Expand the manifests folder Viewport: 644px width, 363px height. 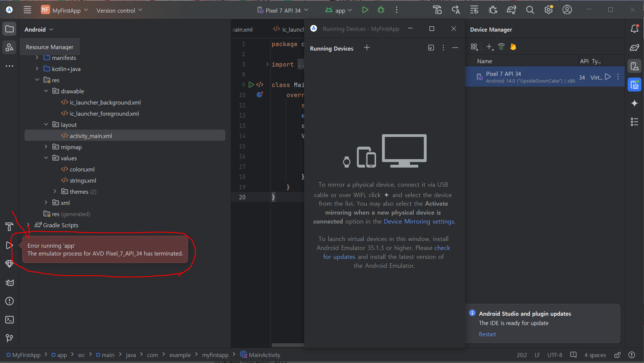pyautogui.click(x=37, y=58)
